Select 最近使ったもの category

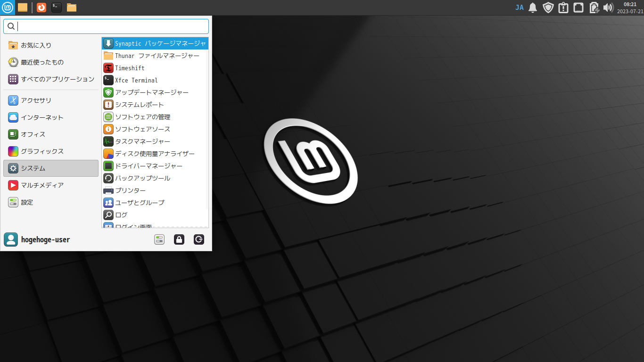[51, 62]
